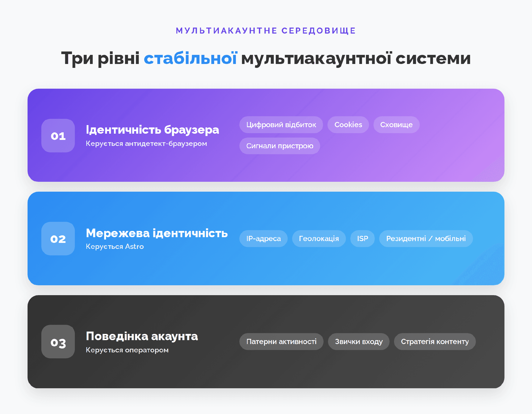The height and width of the screenshot is (414, 532).
Task: Select the Патерни активності tag
Action: click(x=281, y=341)
